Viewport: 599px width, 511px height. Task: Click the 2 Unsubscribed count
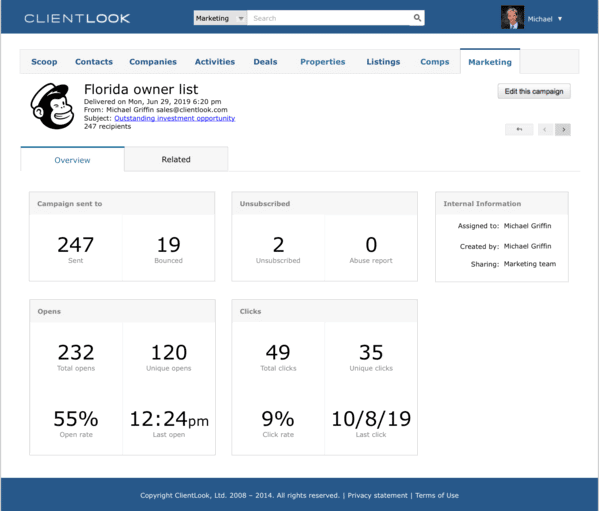278,245
